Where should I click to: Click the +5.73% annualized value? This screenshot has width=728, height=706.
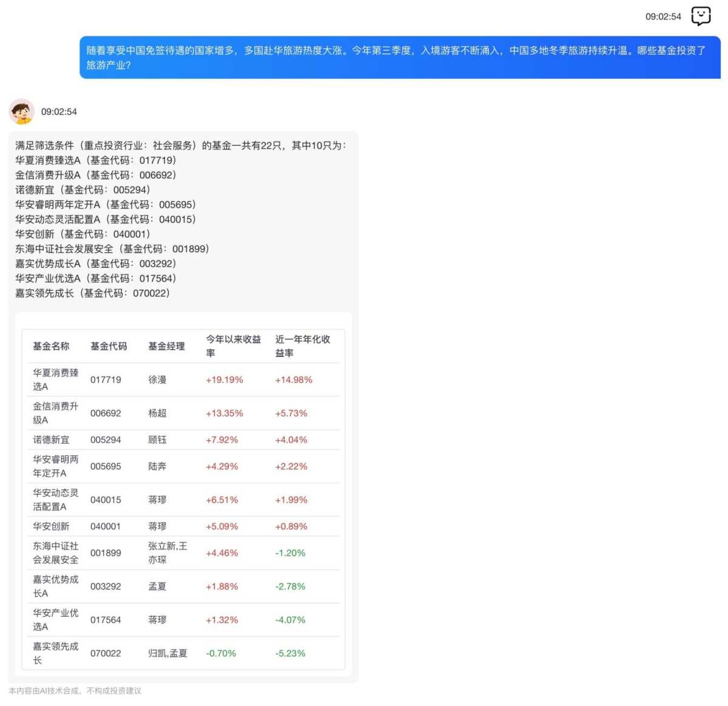(x=291, y=413)
